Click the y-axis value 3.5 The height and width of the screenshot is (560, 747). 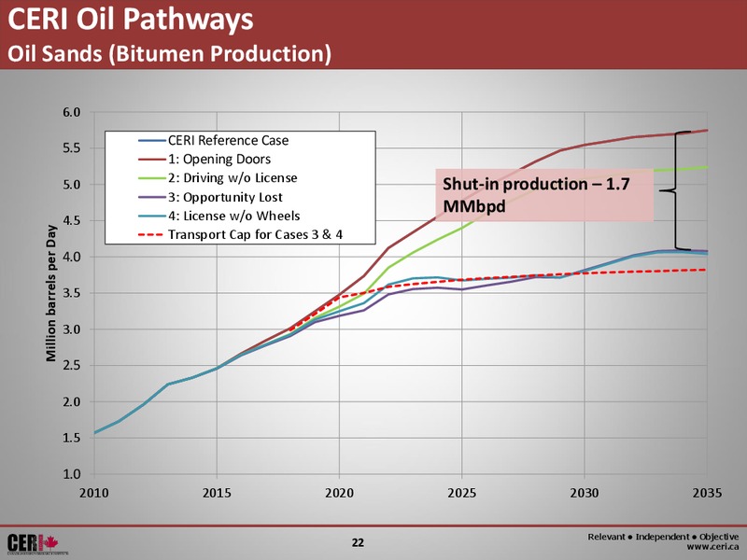72,293
